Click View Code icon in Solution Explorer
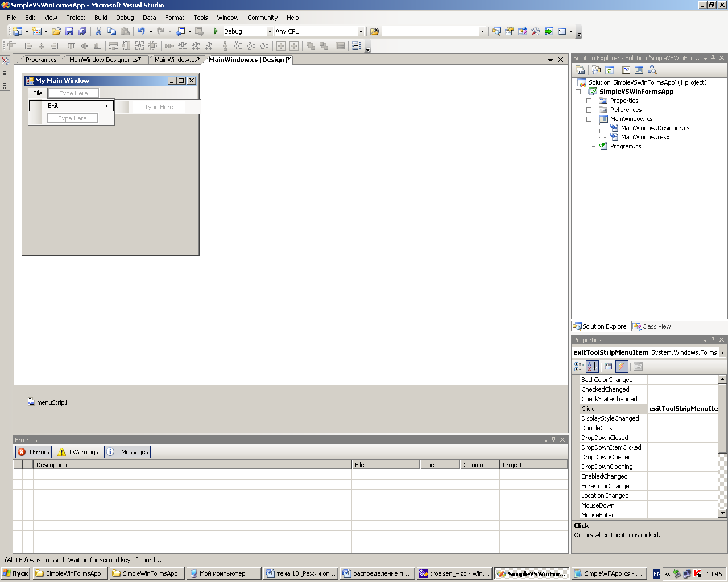The width and height of the screenshot is (728, 582). 626,70
